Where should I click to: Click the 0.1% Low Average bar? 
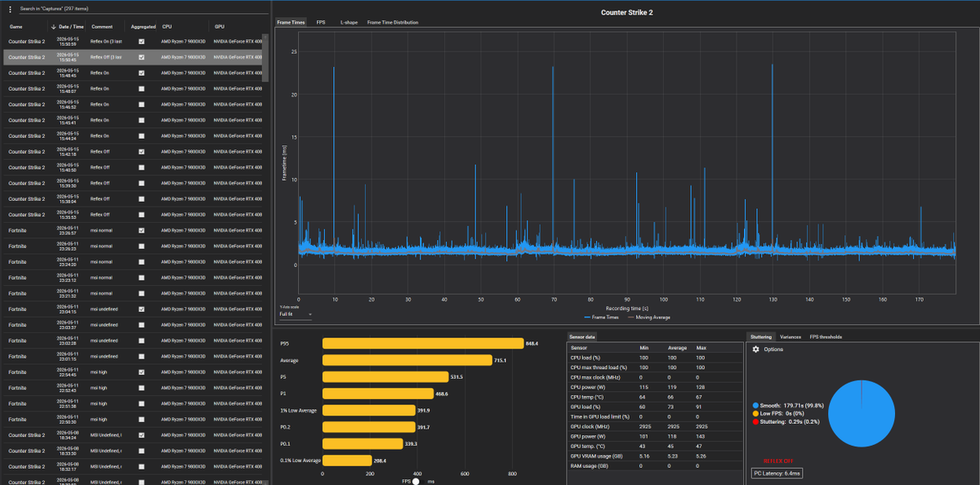347,461
